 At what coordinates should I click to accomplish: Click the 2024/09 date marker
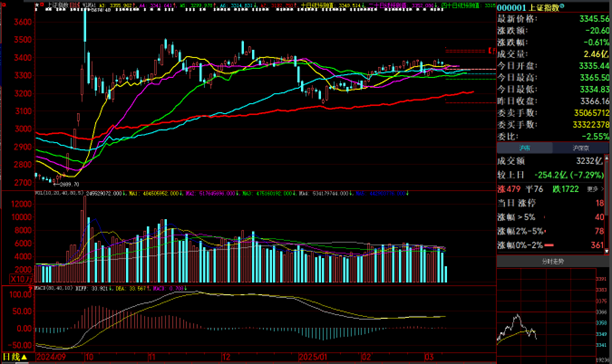coord(51,357)
